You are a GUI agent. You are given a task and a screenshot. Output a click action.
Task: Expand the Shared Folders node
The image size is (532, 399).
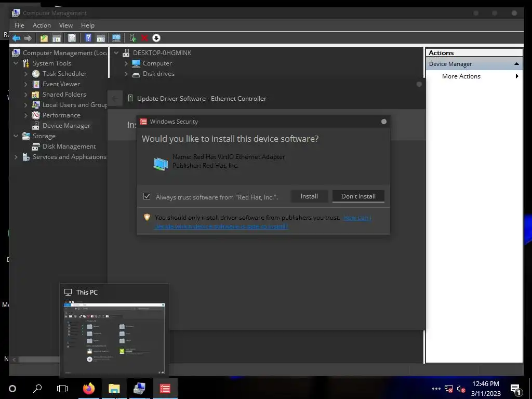26,95
